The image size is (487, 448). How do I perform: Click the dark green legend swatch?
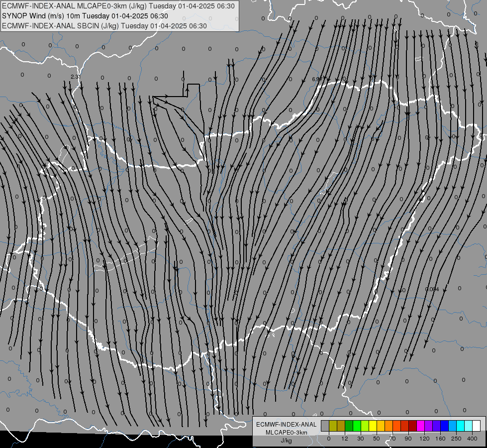(349, 426)
